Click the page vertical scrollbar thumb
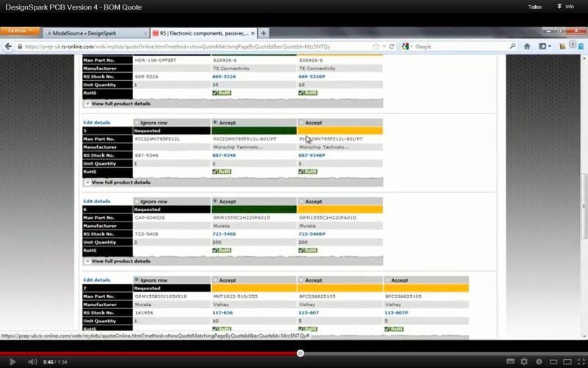The height and width of the screenshot is (368, 588). click(584, 206)
